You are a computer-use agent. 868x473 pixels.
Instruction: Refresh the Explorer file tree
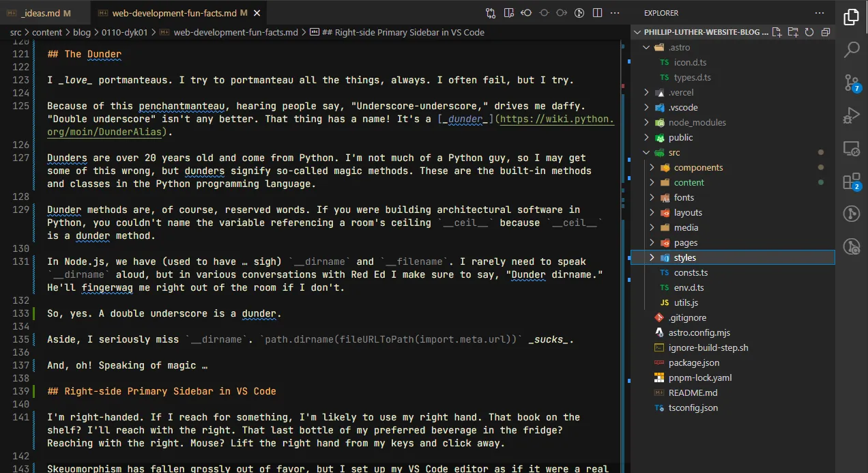coord(809,32)
